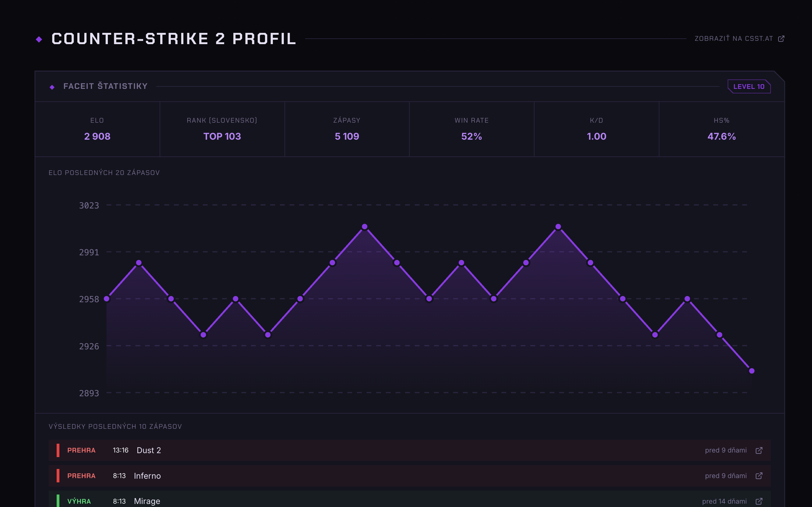Click the ZÁPASY tile showing 5 109

[x=347, y=136]
